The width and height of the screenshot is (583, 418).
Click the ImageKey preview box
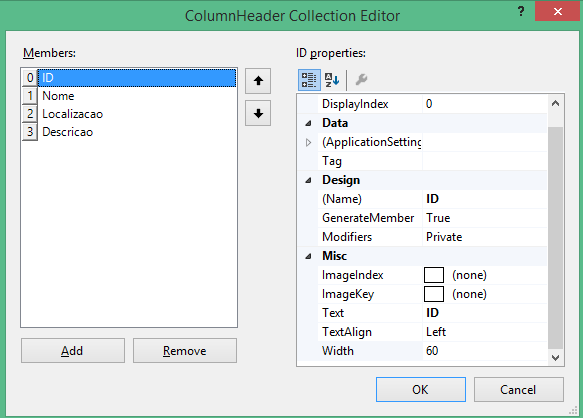point(434,294)
